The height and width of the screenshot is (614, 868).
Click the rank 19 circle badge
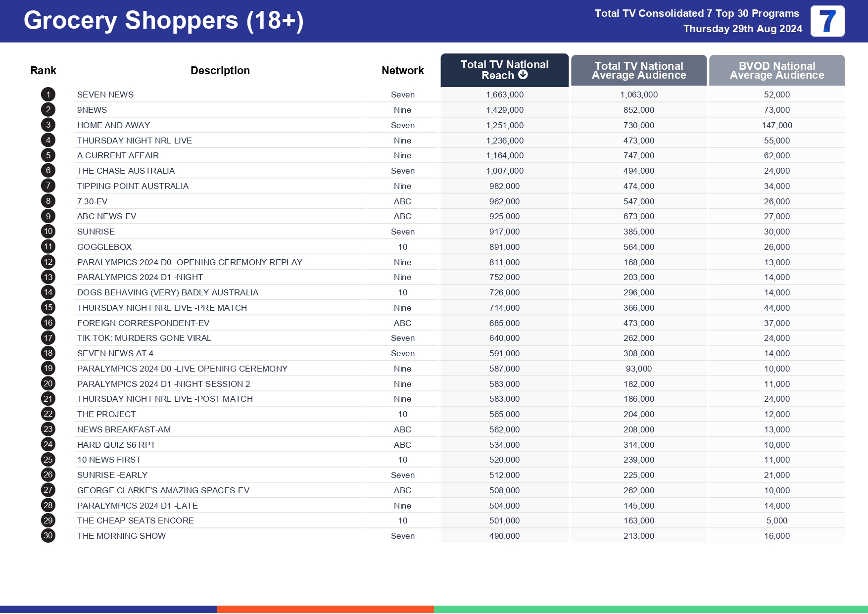click(48, 369)
